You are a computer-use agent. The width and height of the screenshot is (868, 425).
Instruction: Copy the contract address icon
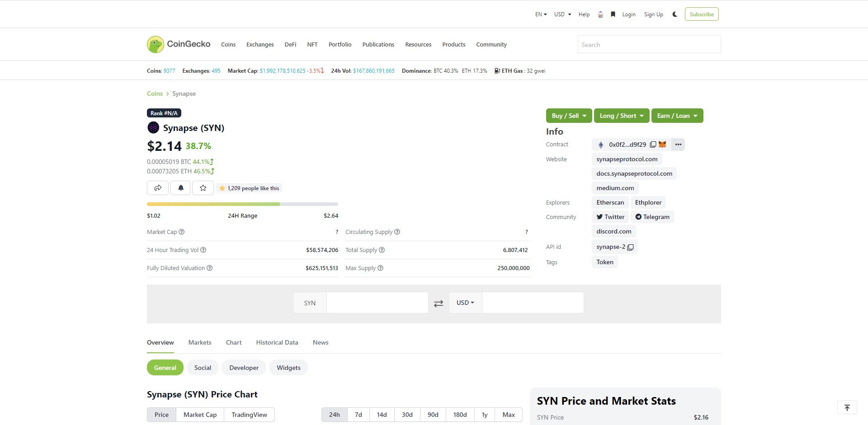(x=653, y=145)
